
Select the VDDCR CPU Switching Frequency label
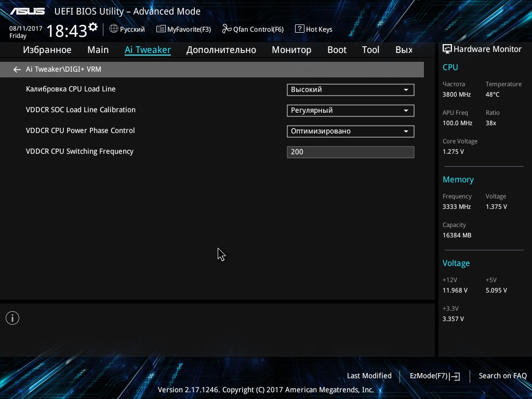tap(79, 151)
